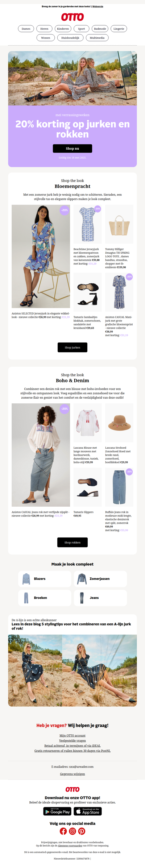Select the Zomerjassen category tile
The height and width of the screenshot is (868, 145).
point(100,579)
